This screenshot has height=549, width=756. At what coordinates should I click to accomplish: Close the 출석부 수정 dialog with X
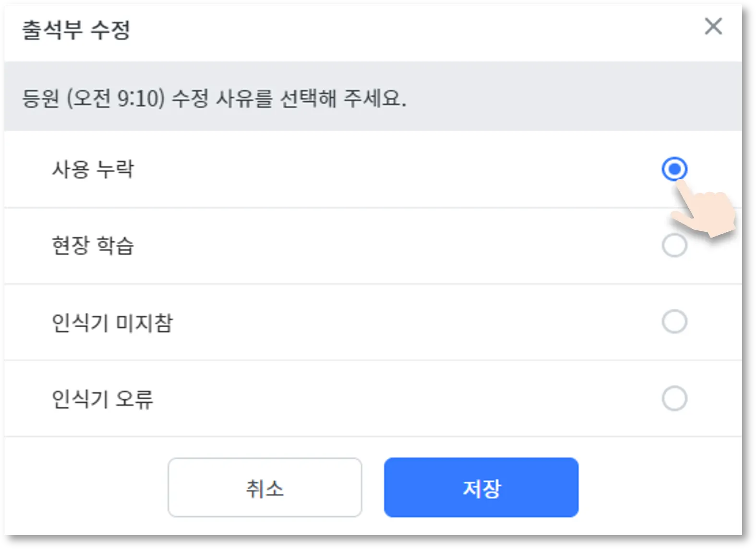coord(713,26)
